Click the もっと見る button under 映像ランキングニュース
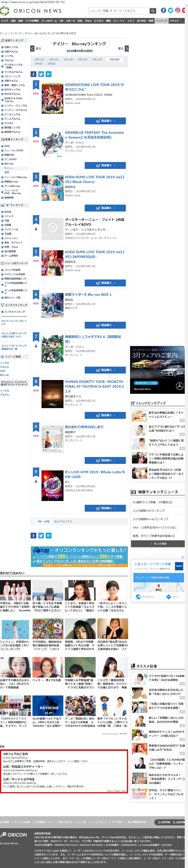The image size is (188, 868). (158, 543)
